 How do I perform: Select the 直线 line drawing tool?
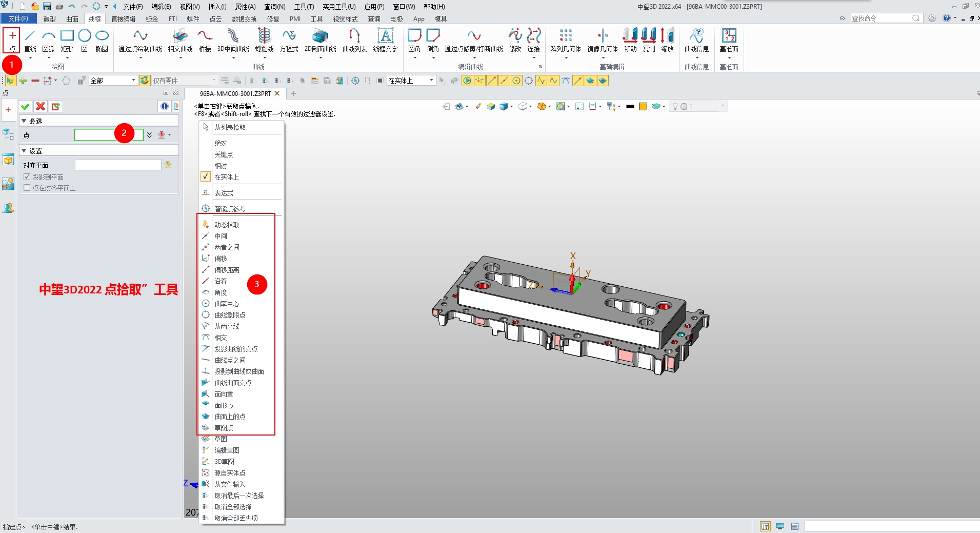tap(29, 41)
